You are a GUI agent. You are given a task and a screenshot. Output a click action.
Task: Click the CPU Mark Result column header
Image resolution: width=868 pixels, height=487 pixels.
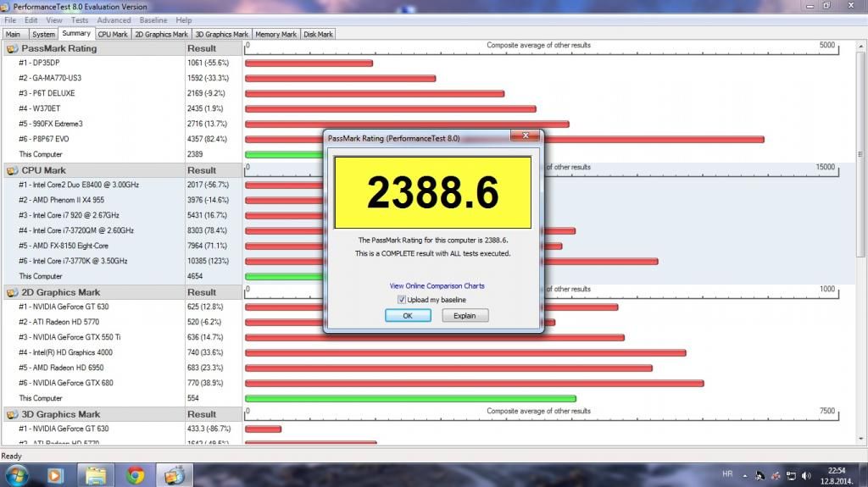click(x=214, y=170)
